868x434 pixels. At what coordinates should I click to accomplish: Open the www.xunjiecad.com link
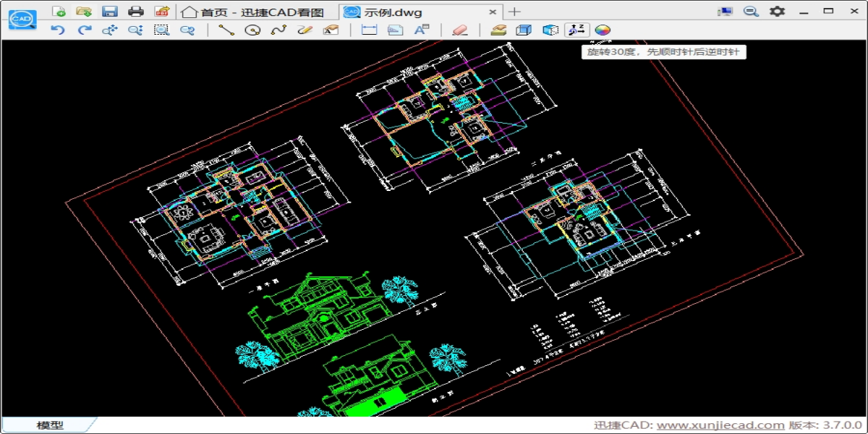[x=720, y=425]
